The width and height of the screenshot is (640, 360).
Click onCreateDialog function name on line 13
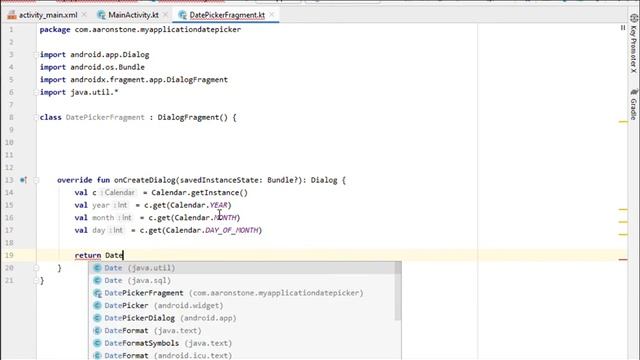144,180
